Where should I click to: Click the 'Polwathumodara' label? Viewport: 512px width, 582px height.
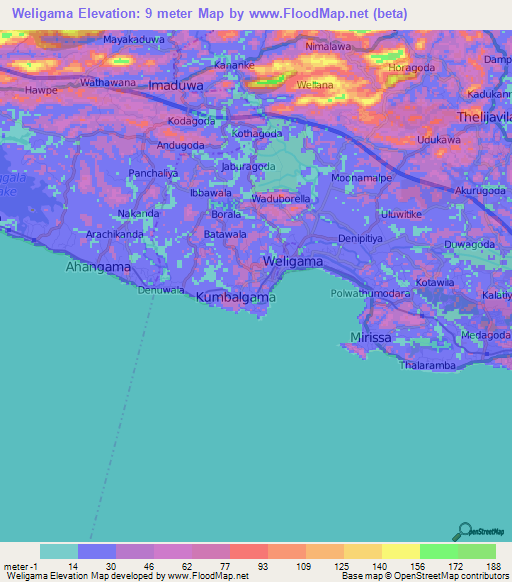(x=371, y=294)
